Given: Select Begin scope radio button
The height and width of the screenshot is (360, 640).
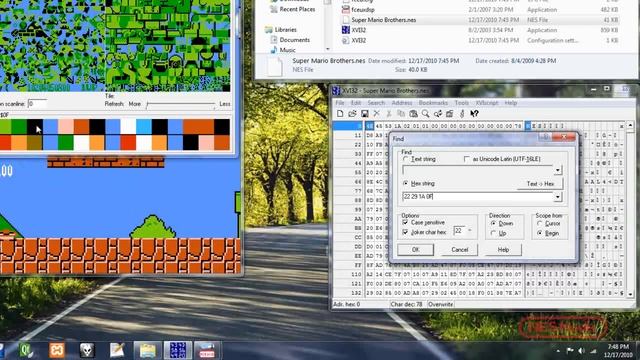Looking at the screenshot, I should (540, 233).
